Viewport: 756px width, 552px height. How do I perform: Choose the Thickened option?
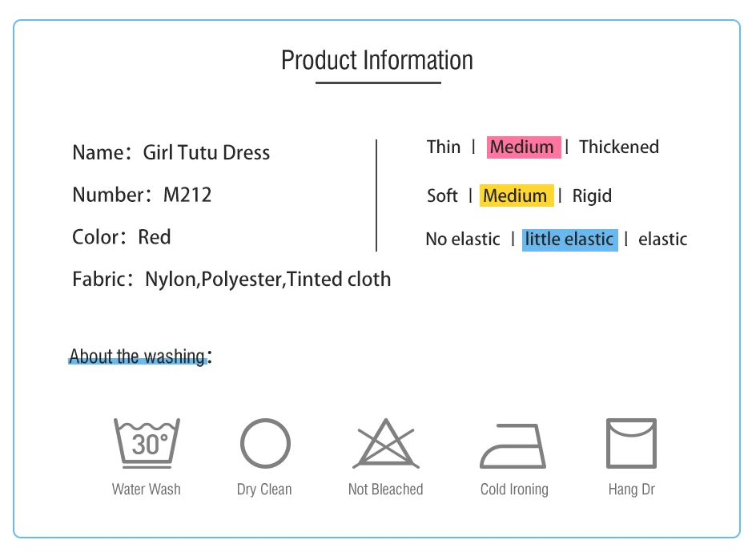619,147
